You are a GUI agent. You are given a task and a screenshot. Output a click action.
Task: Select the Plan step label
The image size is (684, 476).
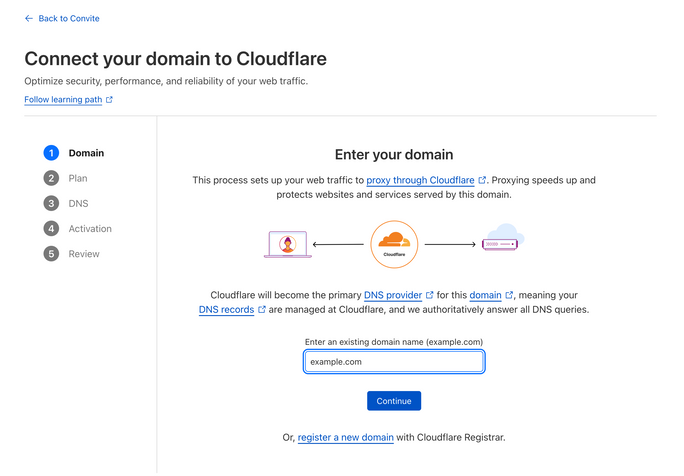tap(78, 178)
